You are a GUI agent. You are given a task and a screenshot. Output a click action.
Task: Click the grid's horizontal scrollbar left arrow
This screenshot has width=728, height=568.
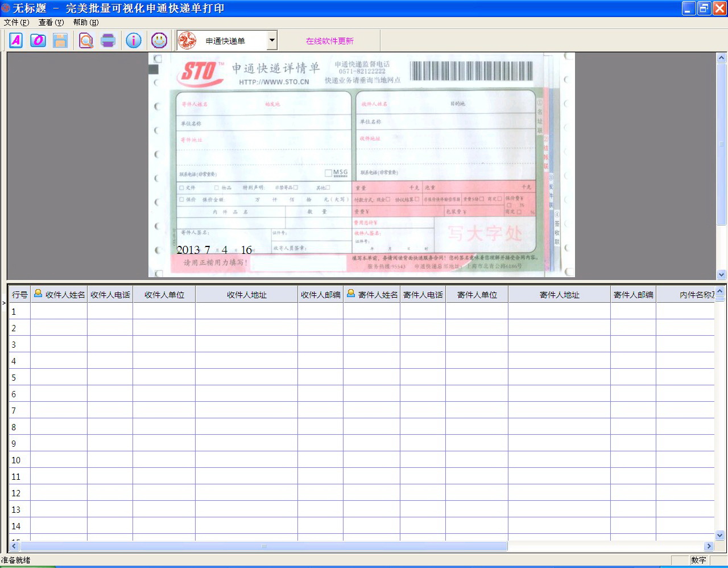point(15,546)
